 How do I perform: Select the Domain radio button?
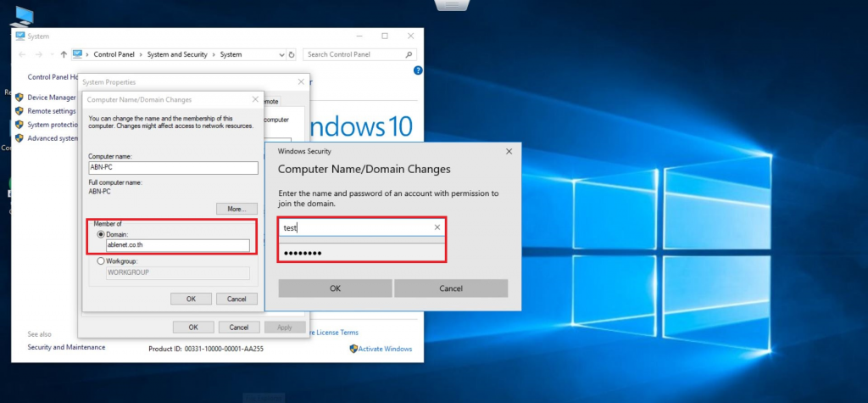coord(101,234)
